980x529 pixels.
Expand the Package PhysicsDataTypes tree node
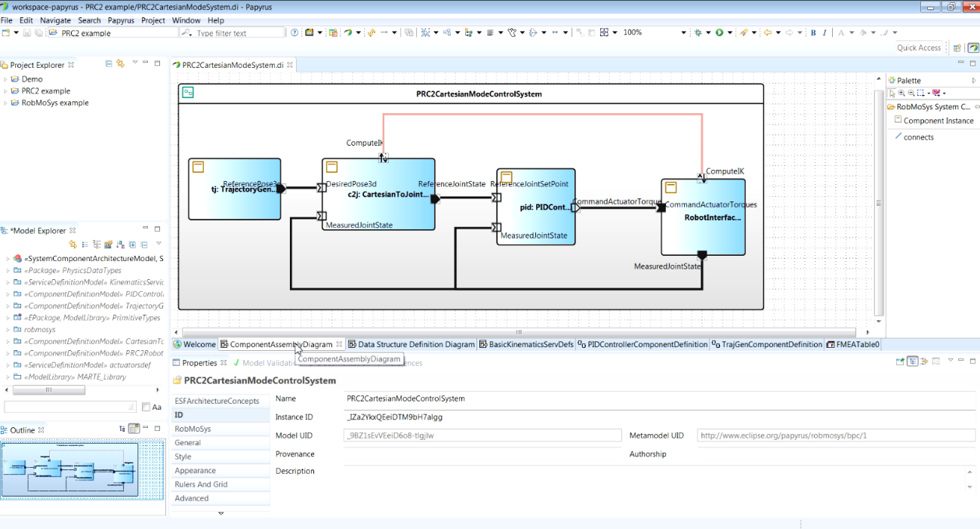[x=8, y=270]
